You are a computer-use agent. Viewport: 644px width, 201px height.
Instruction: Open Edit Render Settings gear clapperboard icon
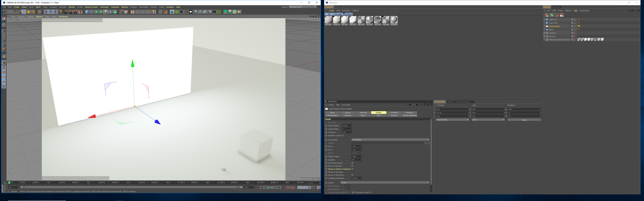pos(76,12)
